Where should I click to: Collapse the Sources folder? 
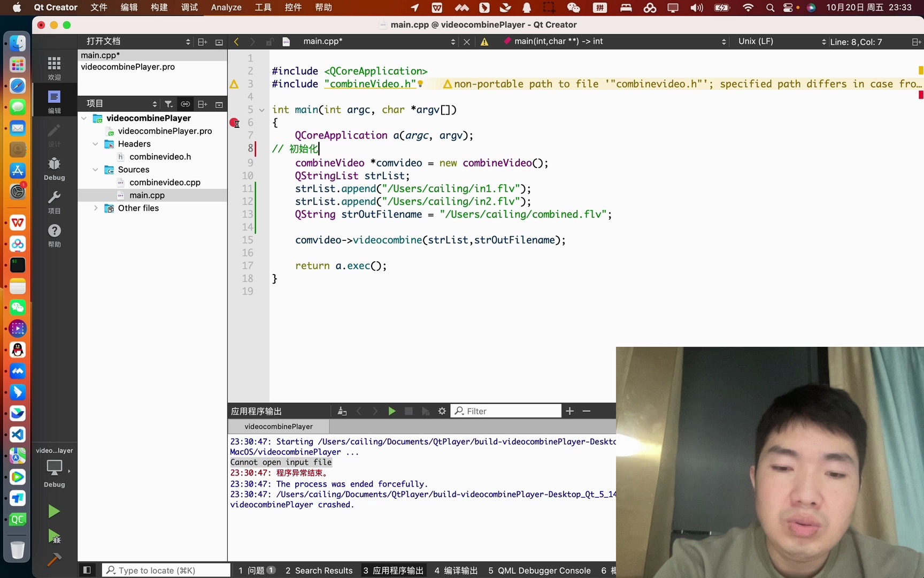(x=95, y=170)
